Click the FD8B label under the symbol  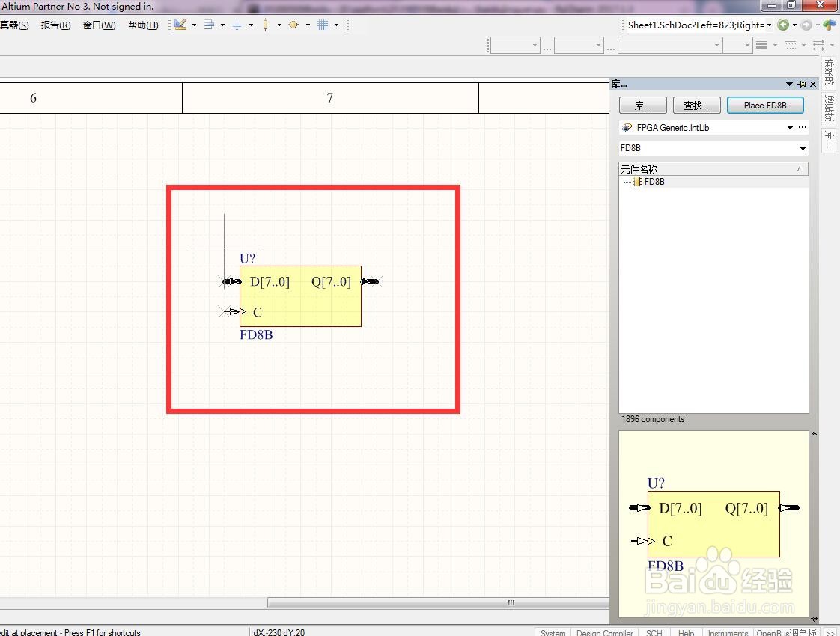256,335
